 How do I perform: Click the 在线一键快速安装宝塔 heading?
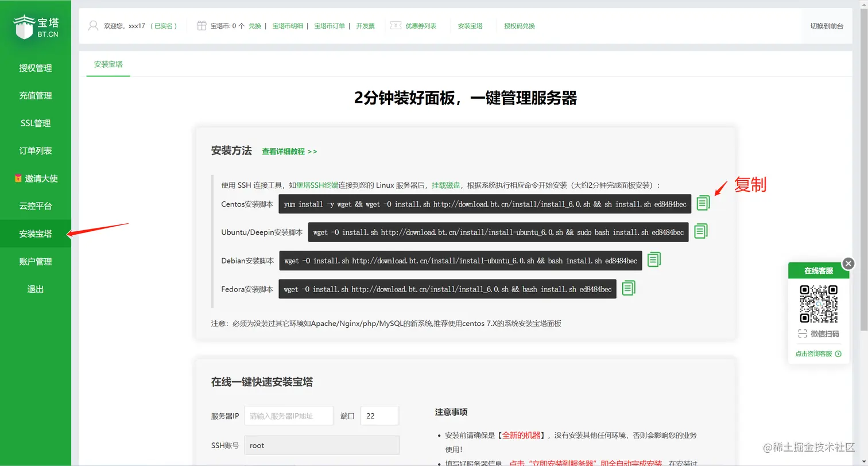[x=262, y=382]
